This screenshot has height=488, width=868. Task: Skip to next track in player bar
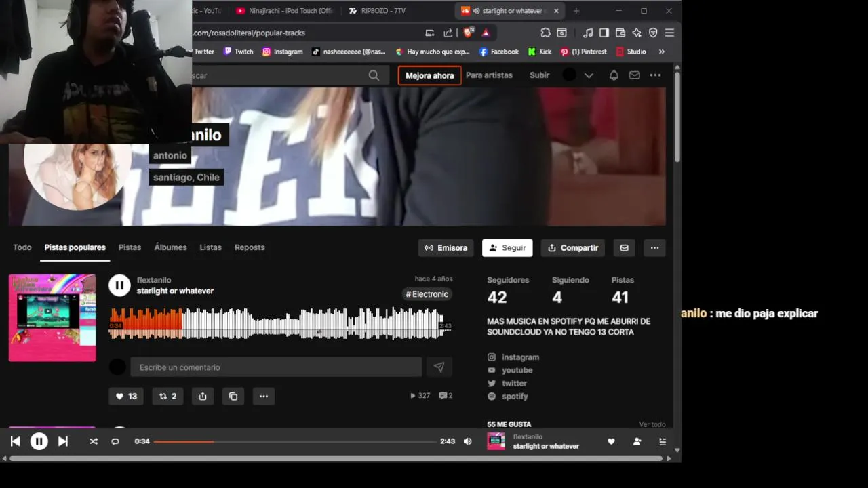[63, 441]
